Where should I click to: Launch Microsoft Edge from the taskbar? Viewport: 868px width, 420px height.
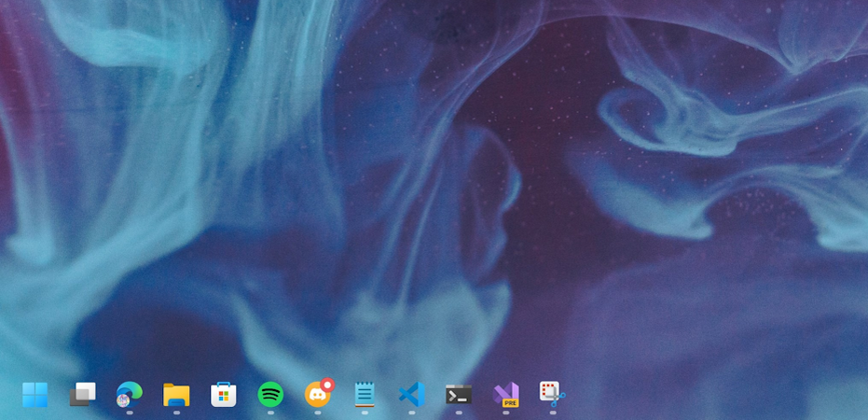pos(129,395)
